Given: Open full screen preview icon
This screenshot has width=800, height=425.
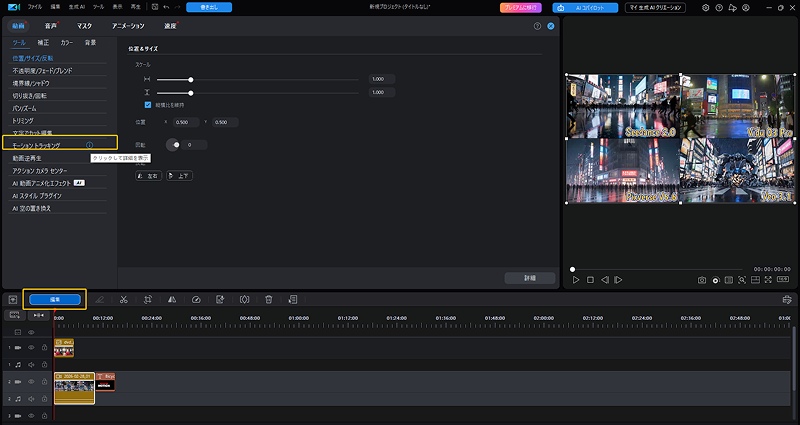Looking at the screenshot, I should pyautogui.click(x=768, y=280).
